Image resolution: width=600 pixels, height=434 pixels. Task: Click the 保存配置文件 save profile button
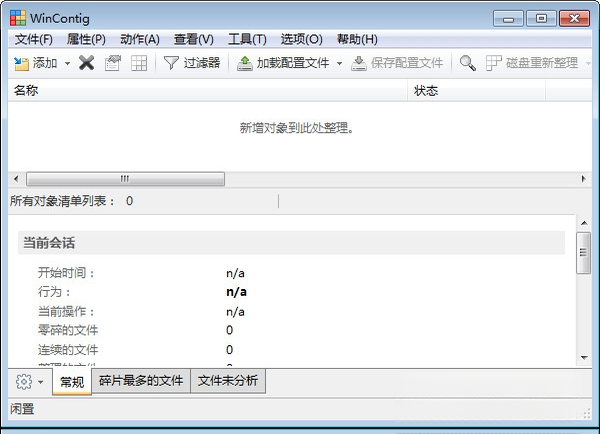click(397, 63)
